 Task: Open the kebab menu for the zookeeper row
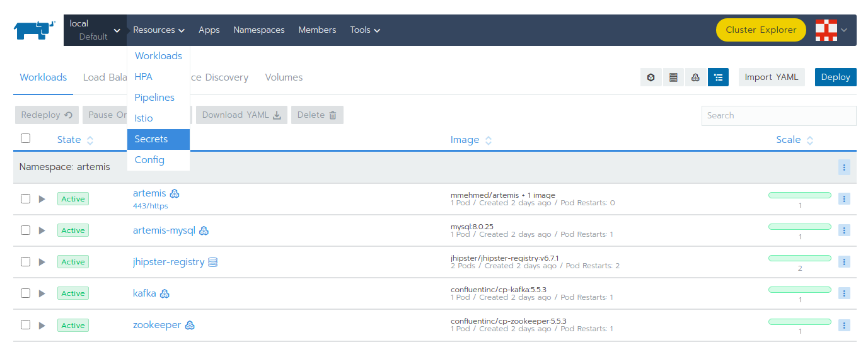pos(844,325)
